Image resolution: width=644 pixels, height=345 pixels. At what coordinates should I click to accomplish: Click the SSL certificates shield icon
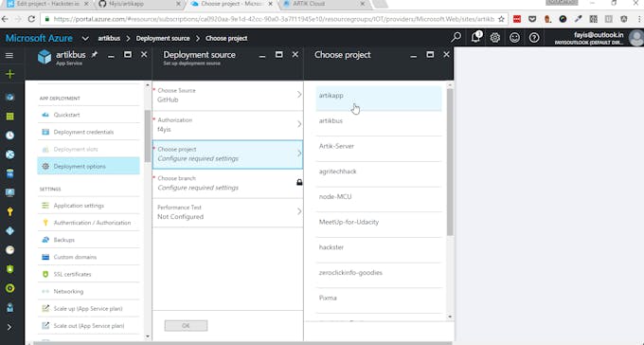pyautogui.click(x=45, y=274)
